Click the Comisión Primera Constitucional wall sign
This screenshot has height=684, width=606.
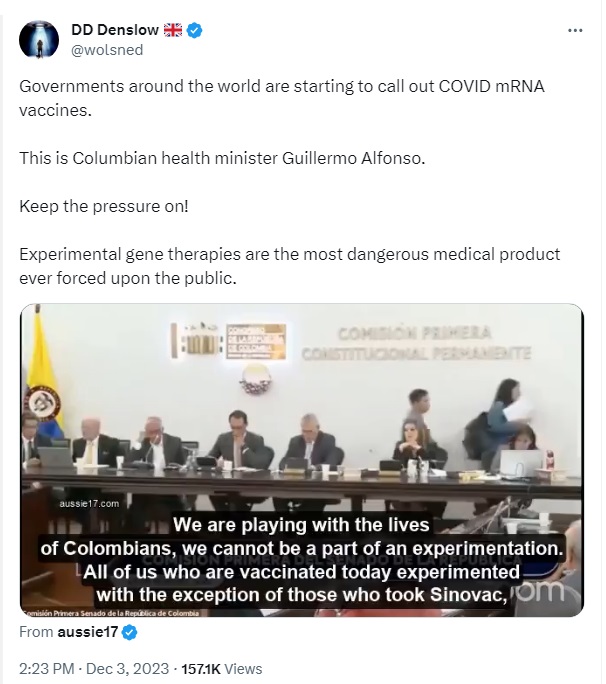point(416,343)
